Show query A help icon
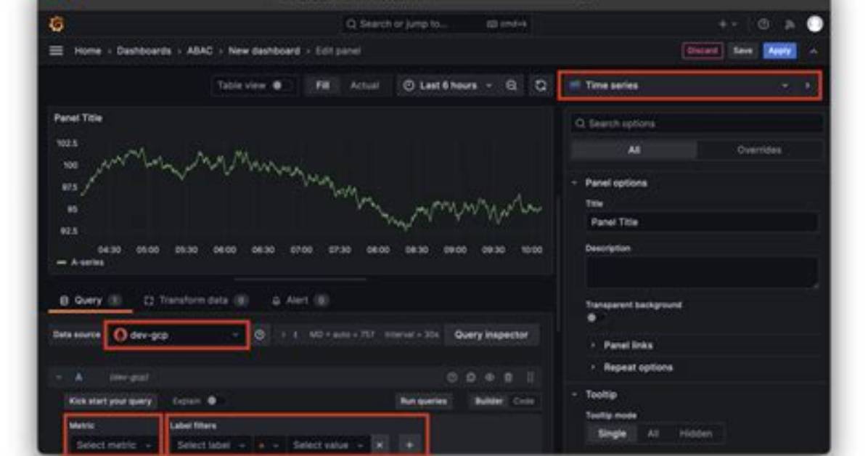The height and width of the screenshot is (456, 868). pos(451,378)
